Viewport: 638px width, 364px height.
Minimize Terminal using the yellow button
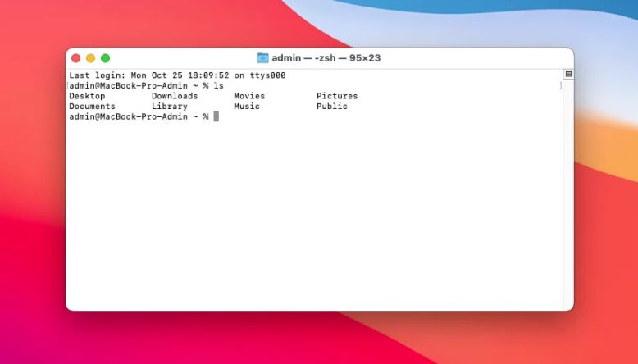90,58
